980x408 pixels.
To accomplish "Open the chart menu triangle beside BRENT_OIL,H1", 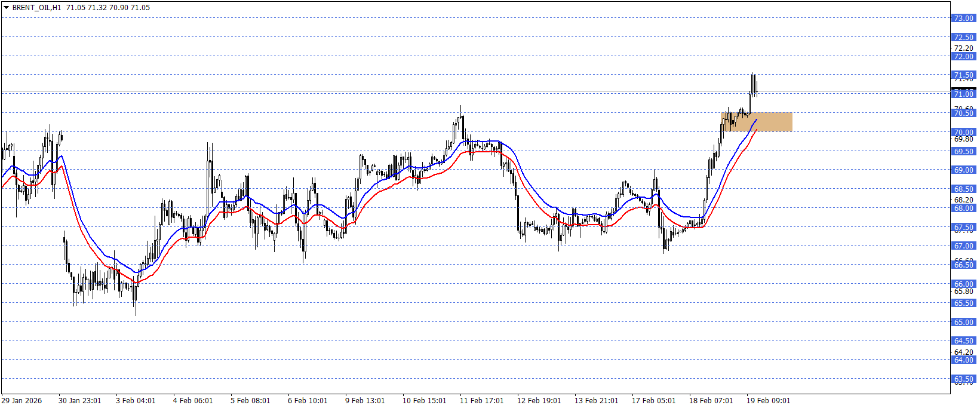I will click(6, 8).
